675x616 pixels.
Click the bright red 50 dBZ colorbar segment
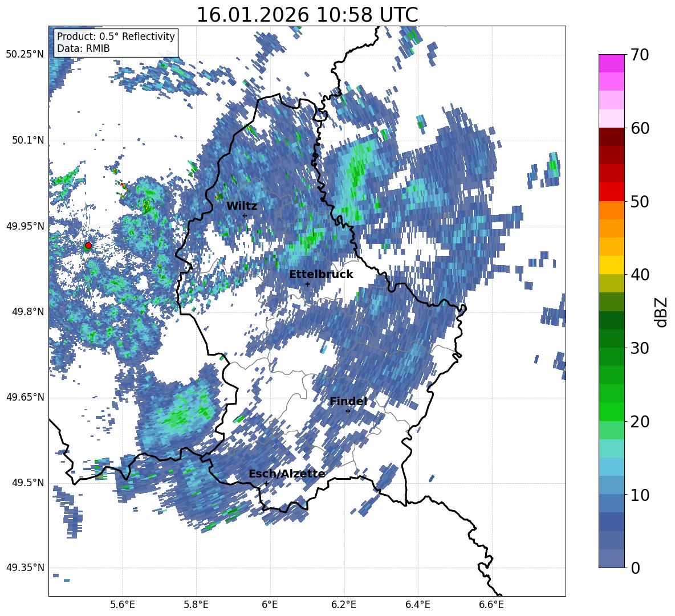click(611, 192)
